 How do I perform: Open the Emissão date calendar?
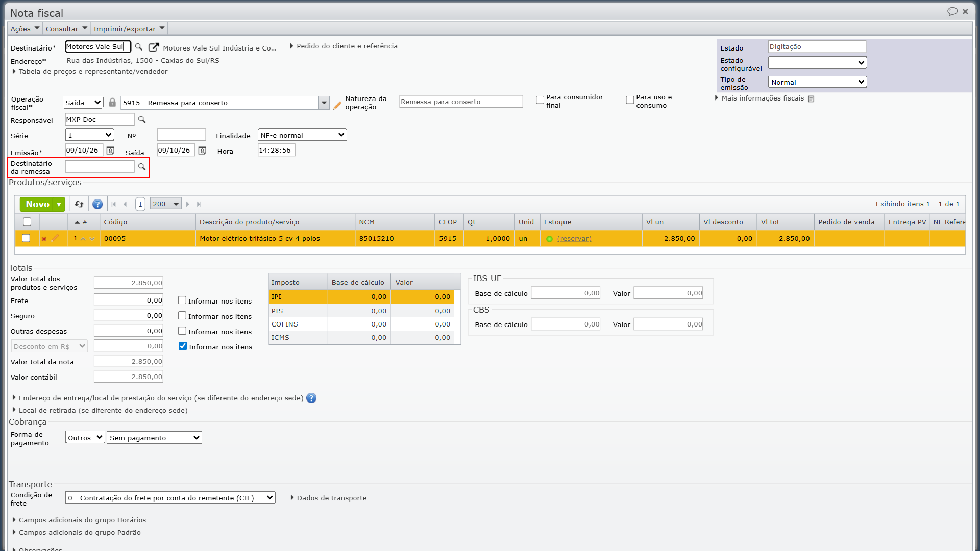tap(110, 151)
